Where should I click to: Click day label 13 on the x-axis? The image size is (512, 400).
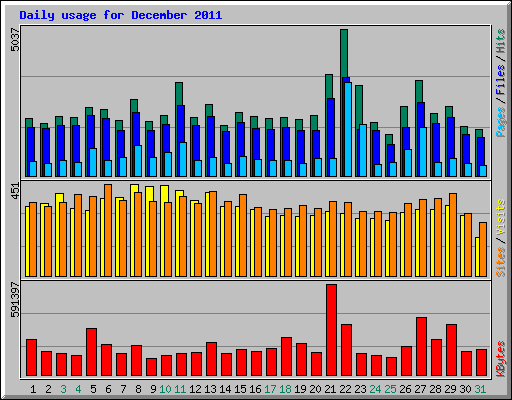point(210,389)
